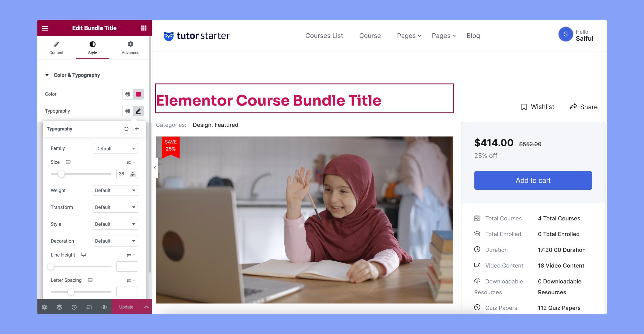The image size is (644, 334).
Task: Expand the Font Weight dropdown
Action: coord(115,190)
